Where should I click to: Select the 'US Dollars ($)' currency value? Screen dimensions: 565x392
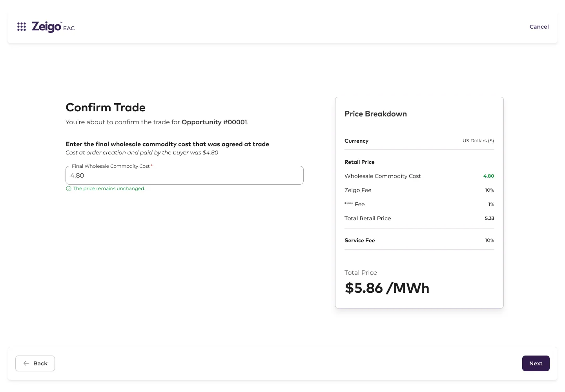(478, 141)
